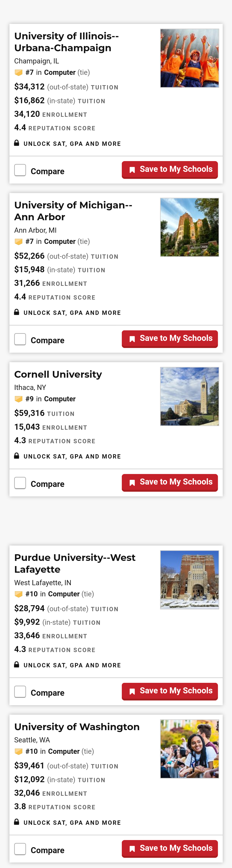
Task: Click the University of Washington lock icon
Action: click(17, 822)
